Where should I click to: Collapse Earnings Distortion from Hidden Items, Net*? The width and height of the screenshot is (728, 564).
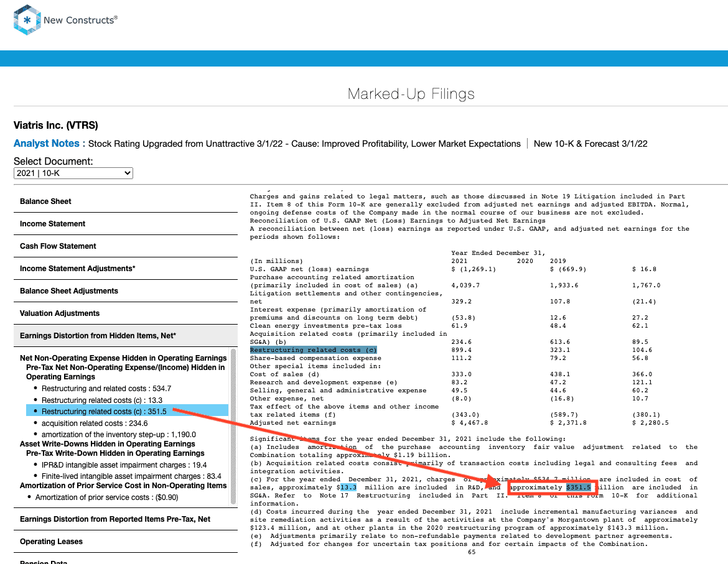[x=125, y=335]
